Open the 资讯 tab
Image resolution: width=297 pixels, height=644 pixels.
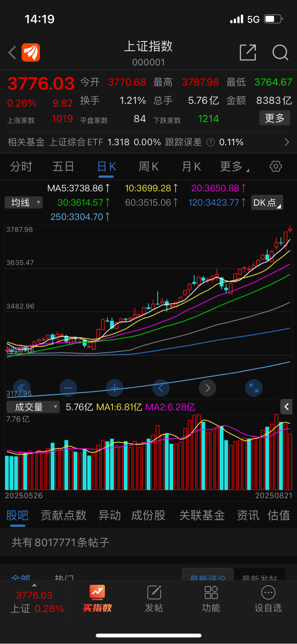click(x=248, y=515)
